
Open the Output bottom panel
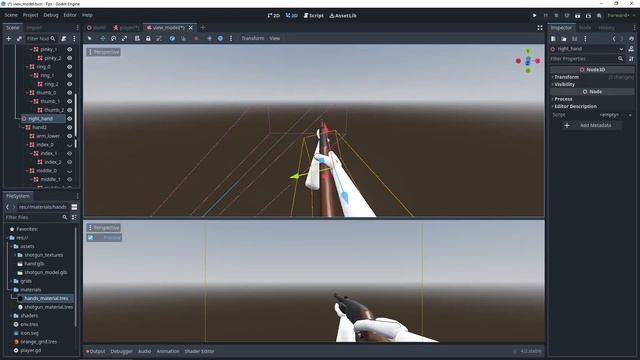pos(96,351)
